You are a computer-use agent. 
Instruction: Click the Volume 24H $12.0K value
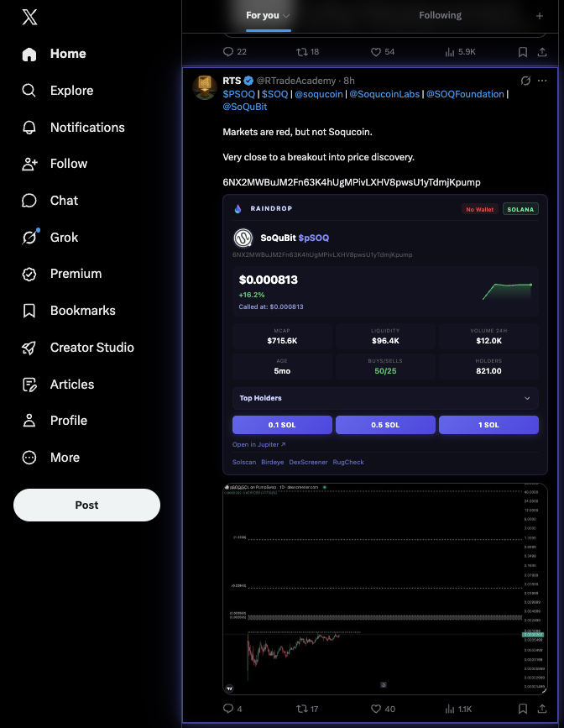click(488, 341)
